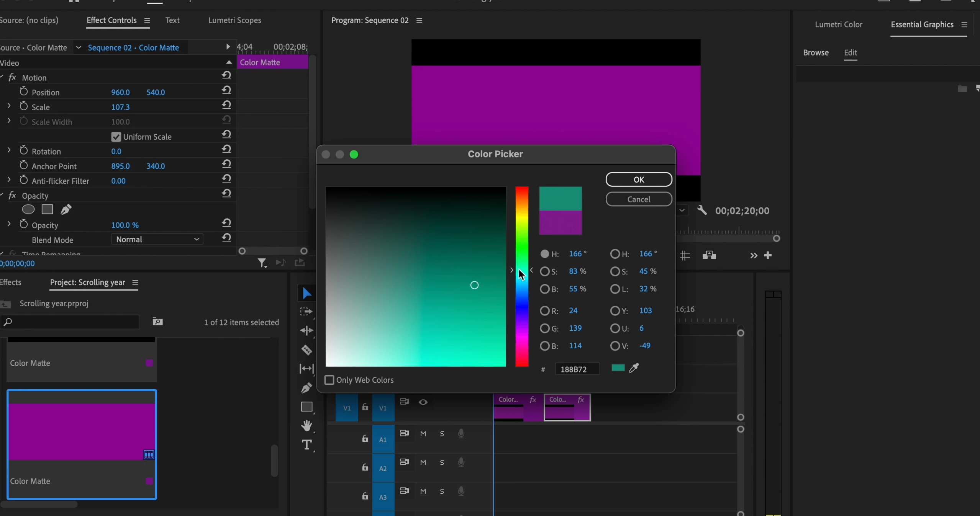Select the Hand tool
980x516 pixels.
coord(306,425)
